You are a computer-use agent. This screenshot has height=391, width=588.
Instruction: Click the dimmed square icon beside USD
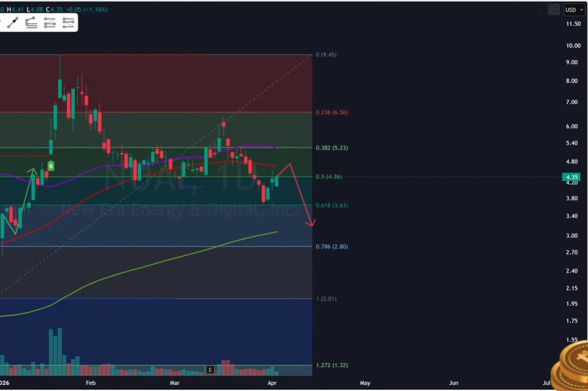pyautogui.click(x=553, y=10)
